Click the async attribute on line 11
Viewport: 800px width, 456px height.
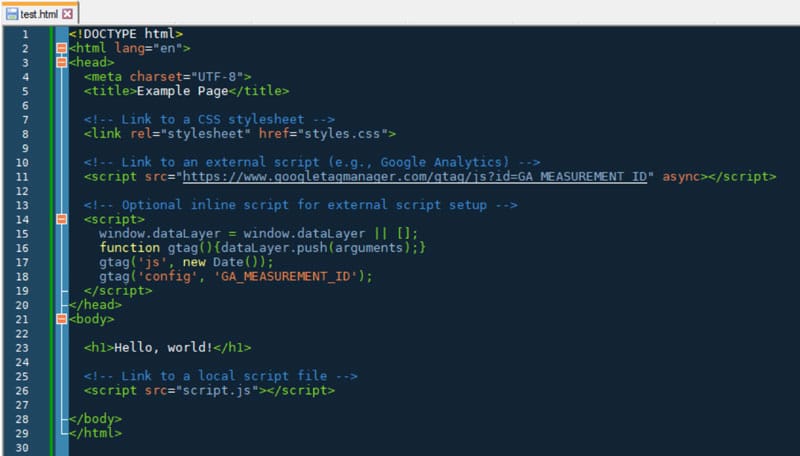coord(681,176)
